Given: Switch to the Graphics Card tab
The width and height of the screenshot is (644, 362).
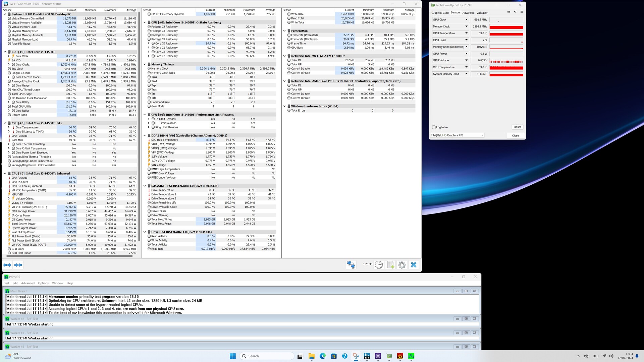Looking at the screenshot, I should click(440, 13).
